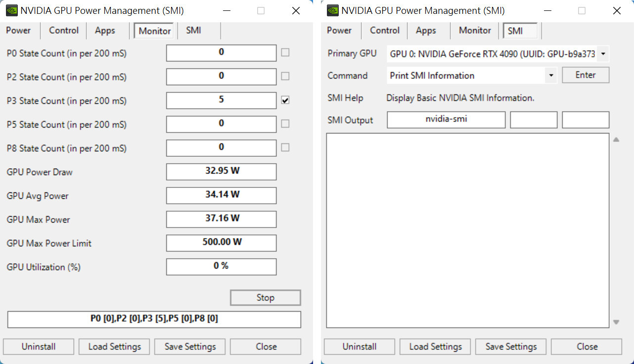Enable the P8 State Count checkbox

(x=285, y=147)
